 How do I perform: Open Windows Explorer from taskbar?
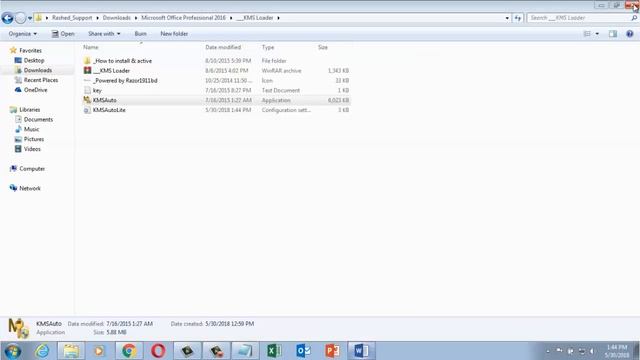[71, 351]
